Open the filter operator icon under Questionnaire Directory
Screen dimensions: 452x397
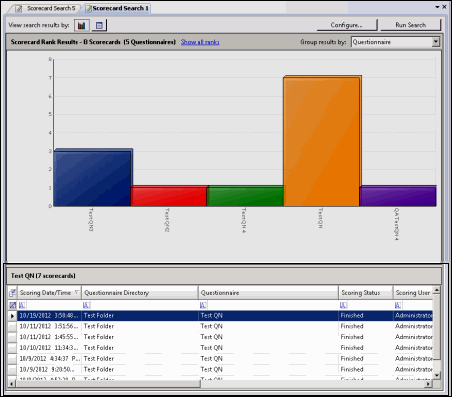point(86,305)
